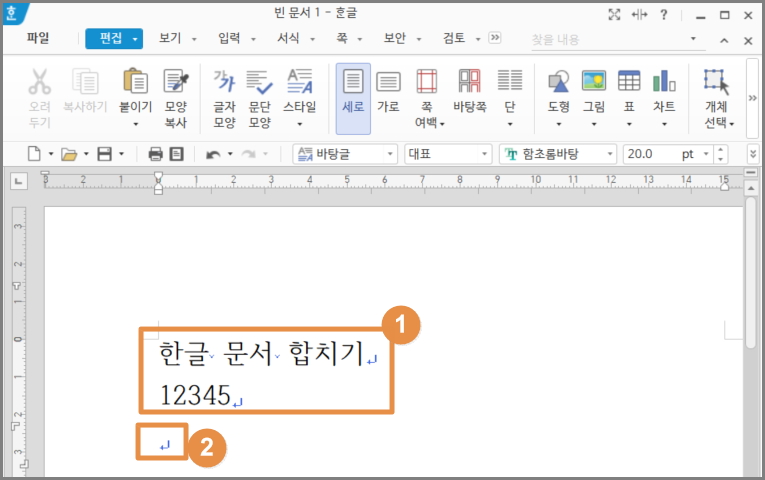Open 쪽 여백 (page margins) settings

tap(427, 98)
